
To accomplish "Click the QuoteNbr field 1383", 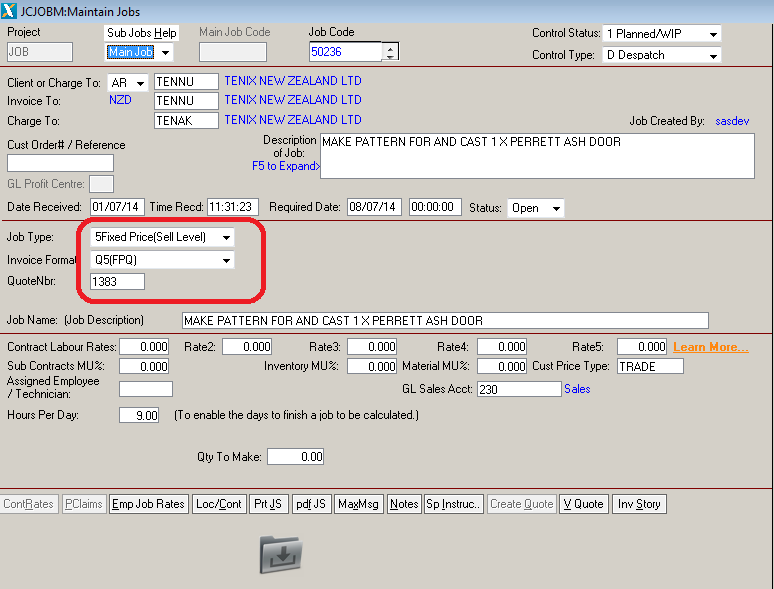I will coord(117,281).
